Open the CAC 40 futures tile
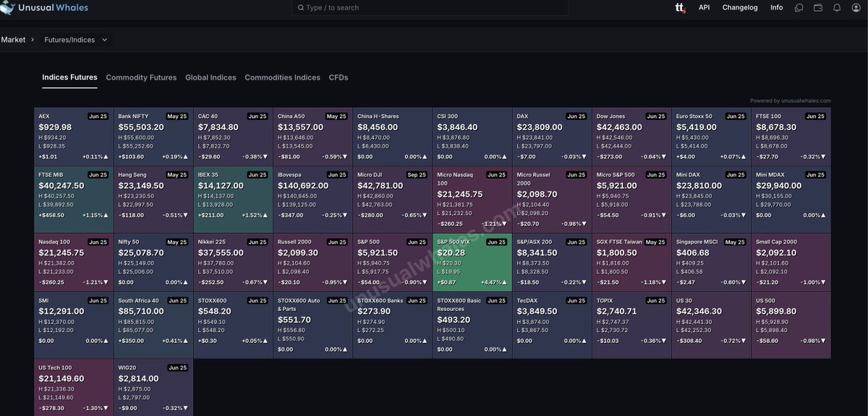This screenshot has height=416, width=868. pyautogui.click(x=233, y=137)
